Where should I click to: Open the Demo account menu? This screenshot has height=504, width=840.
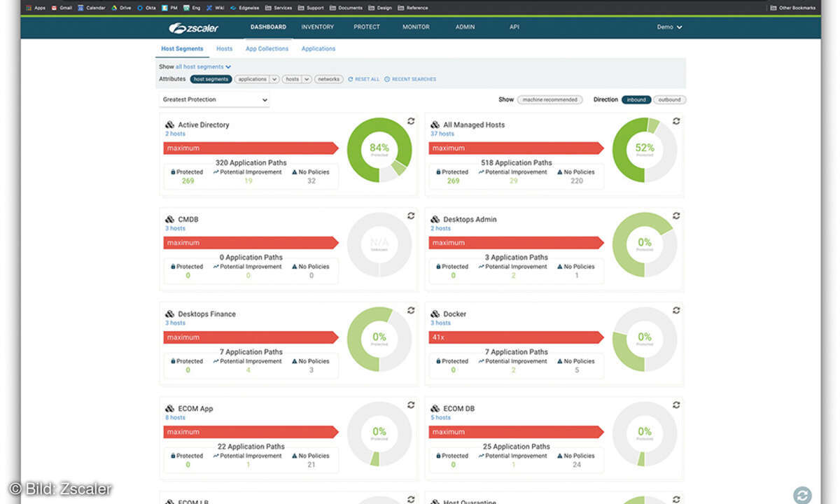669,27
